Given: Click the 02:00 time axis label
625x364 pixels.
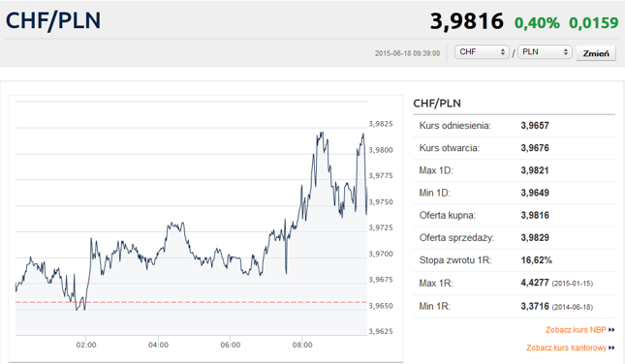Looking at the screenshot, I should [x=86, y=345].
